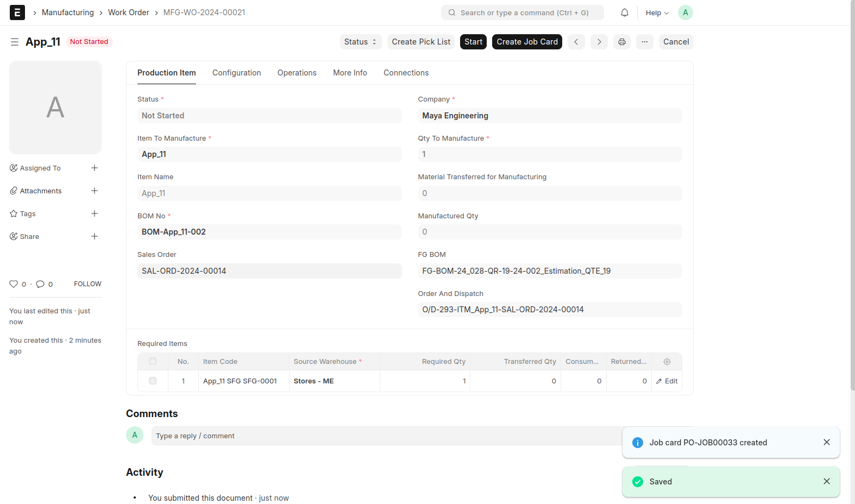The height and width of the screenshot is (504, 855).
Task: Toggle sidebar with hamburger icon
Action: click(x=15, y=42)
